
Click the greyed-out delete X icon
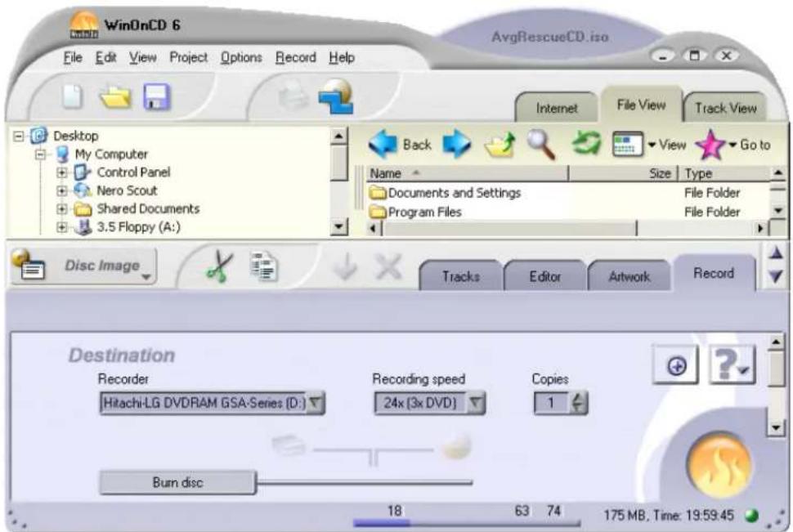(x=388, y=266)
